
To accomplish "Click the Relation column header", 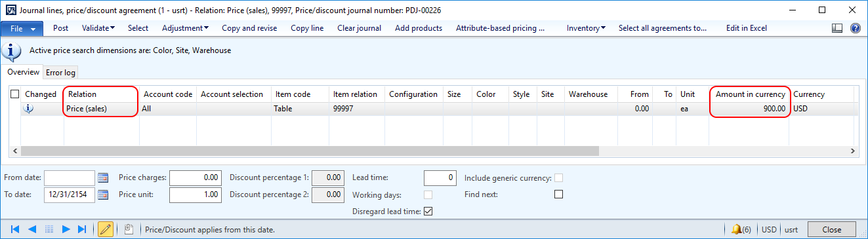I will point(101,94).
